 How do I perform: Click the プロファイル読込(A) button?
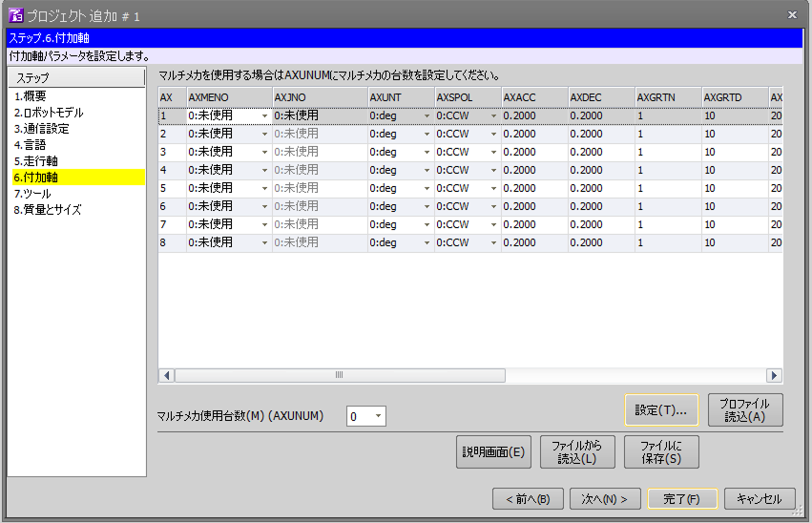[x=746, y=409]
